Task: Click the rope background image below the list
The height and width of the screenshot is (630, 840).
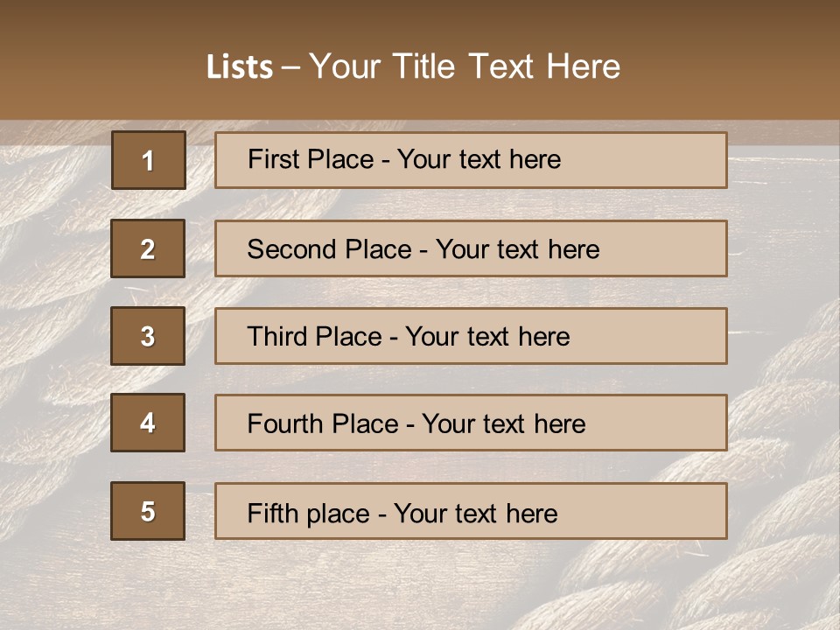Action: pos(420,586)
